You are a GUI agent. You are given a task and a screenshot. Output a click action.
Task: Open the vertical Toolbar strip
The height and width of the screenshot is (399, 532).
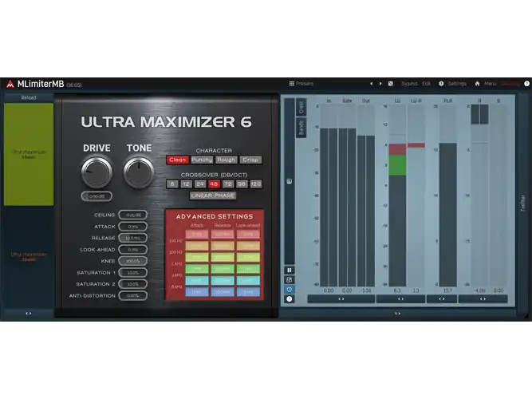pyautogui.click(x=523, y=203)
